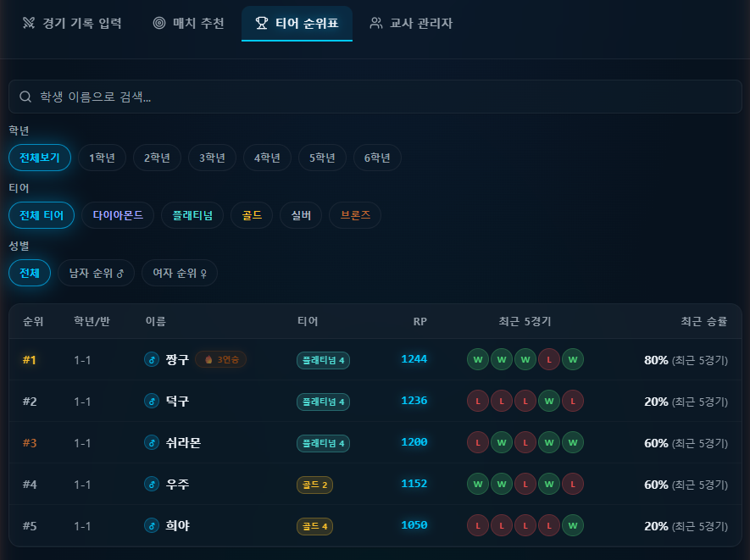Select the 전체 gender filter
Viewport: 750px width, 560px height.
coord(30,273)
